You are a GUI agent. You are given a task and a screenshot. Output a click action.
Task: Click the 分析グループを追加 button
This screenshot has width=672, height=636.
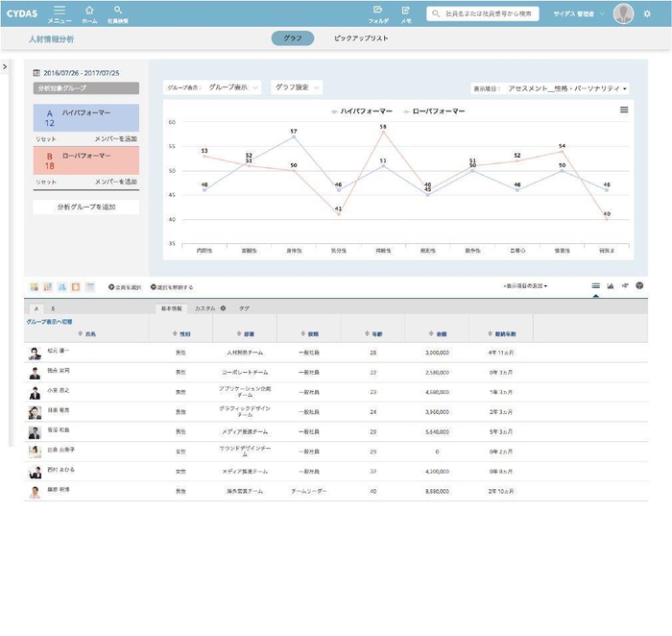[x=85, y=207]
